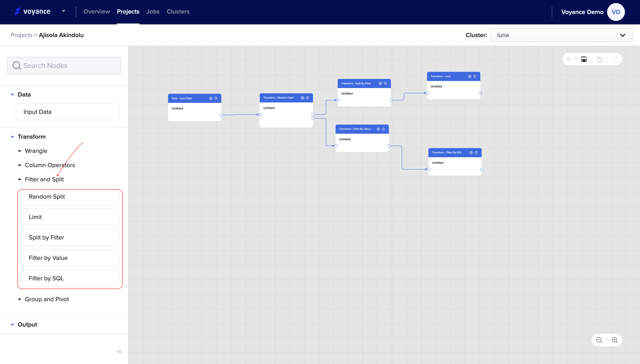Click the undo arrow icon

click(x=600, y=59)
